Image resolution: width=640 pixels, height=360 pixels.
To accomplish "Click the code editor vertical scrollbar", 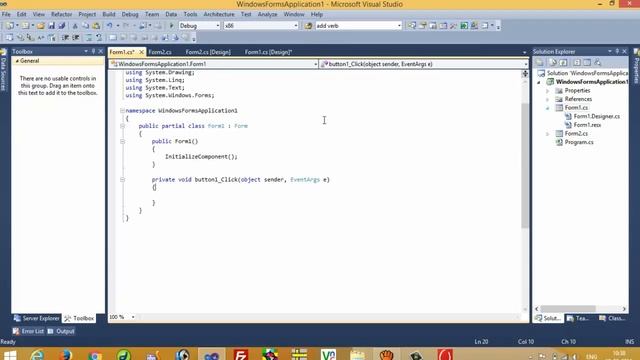I will (x=525, y=165).
